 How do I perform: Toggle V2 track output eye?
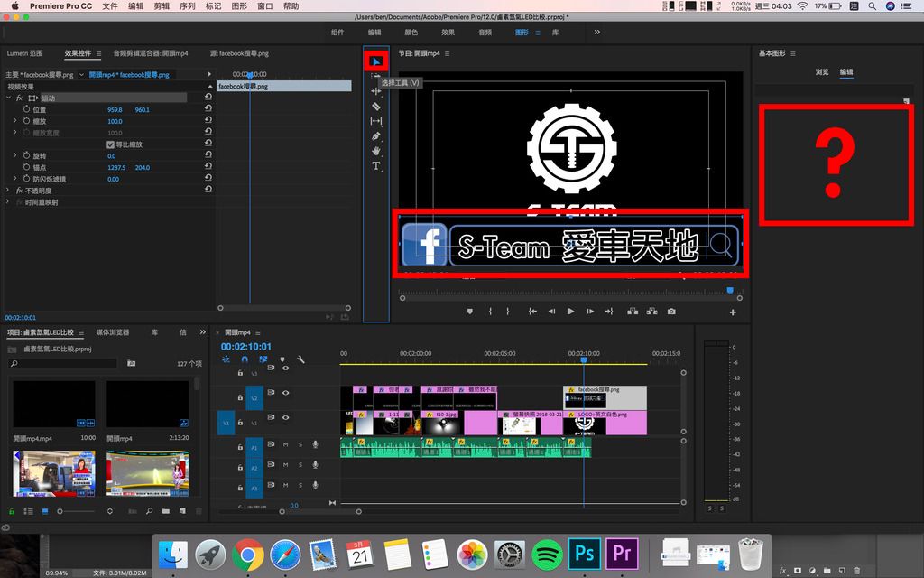pos(286,393)
